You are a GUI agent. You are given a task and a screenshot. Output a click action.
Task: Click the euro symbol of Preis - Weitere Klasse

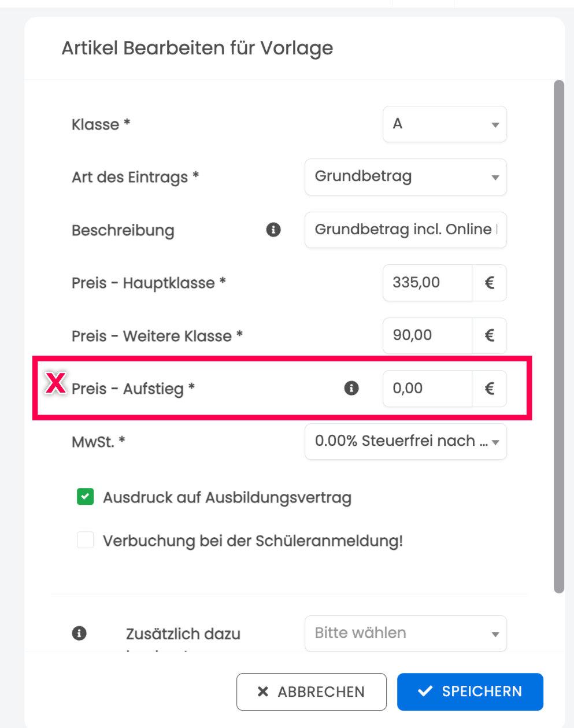click(x=489, y=335)
